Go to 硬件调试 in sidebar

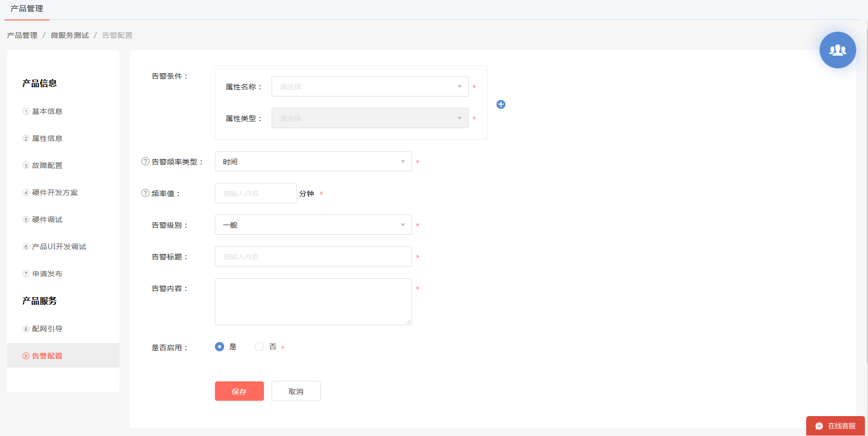(x=47, y=220)
